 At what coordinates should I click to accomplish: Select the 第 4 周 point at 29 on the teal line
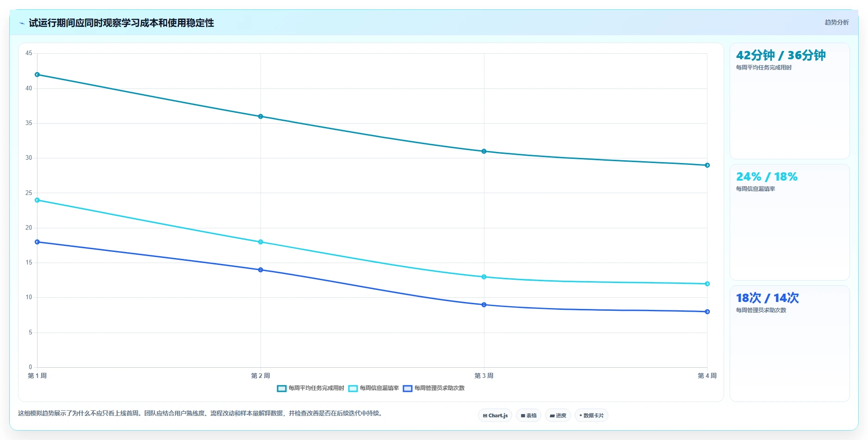tap(707, 165)
